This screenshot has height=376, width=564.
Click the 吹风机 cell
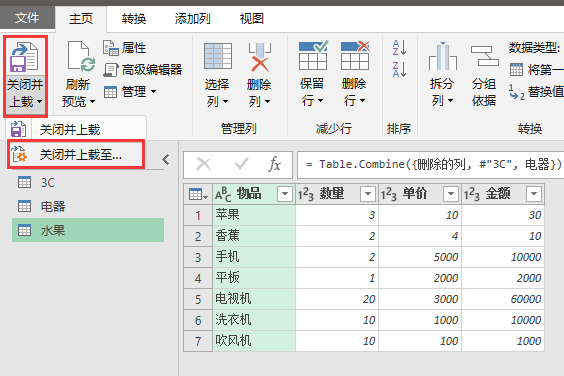(254, 341)
